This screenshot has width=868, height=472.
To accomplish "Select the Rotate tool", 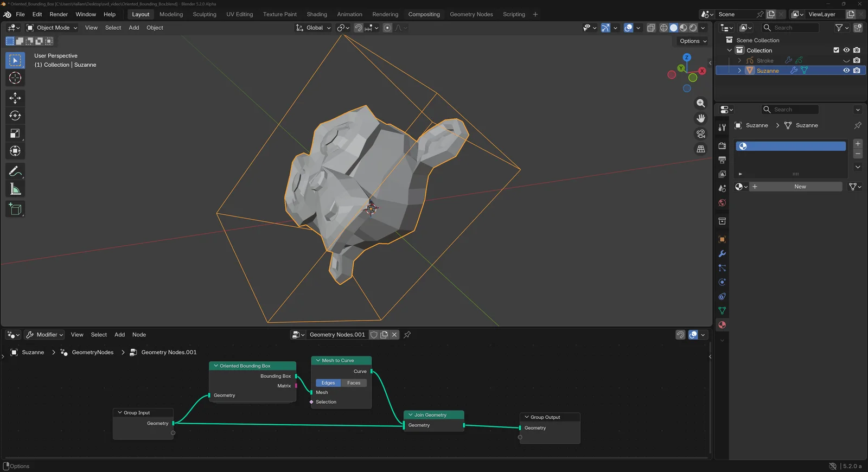I will [15, 116].
